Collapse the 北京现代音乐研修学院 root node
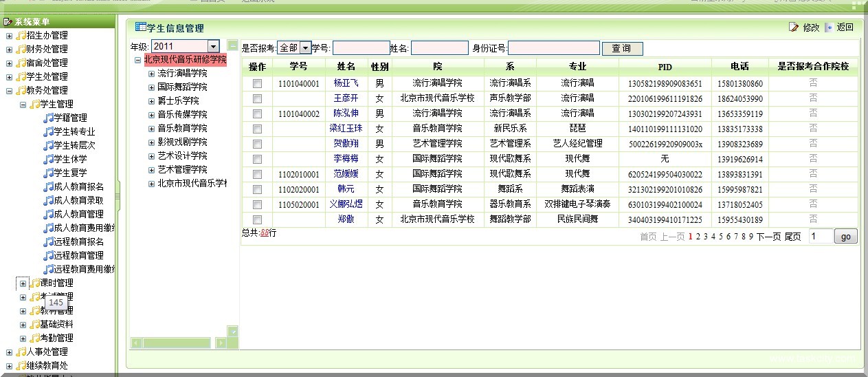The height and width of the screenshot is (377, 868). [x=137, y=60]
